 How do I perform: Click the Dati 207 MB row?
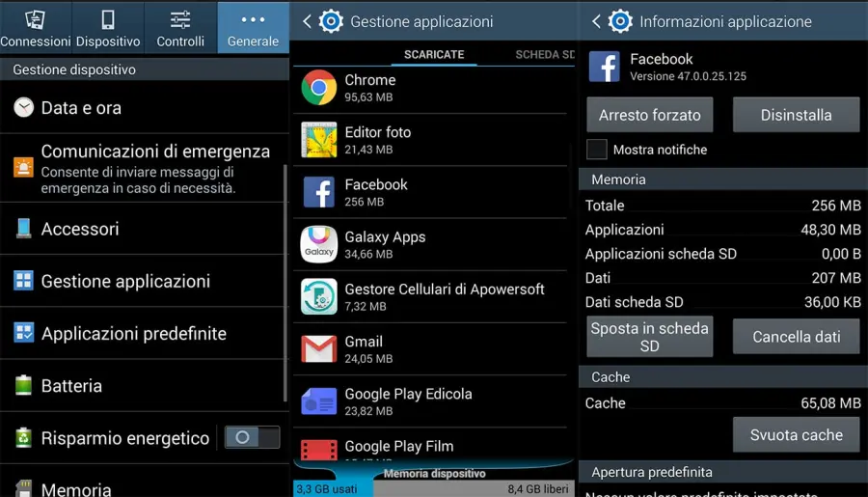(723, 278)
